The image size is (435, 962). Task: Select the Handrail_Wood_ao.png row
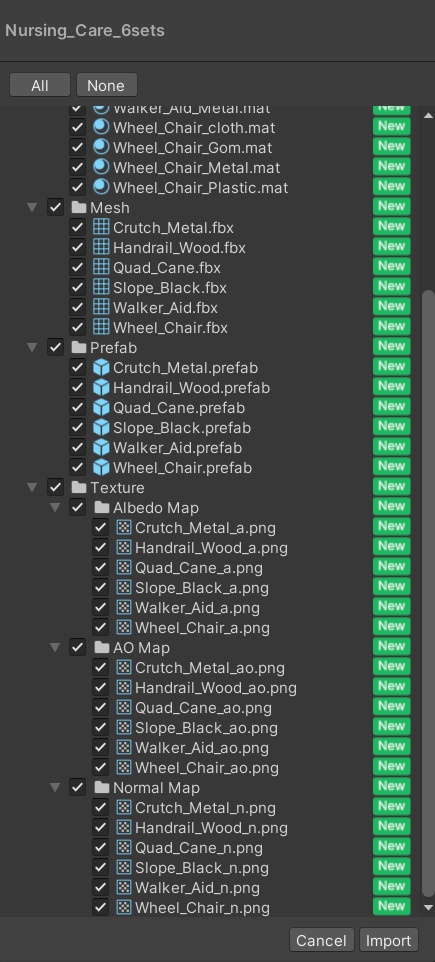pos(209,688)
